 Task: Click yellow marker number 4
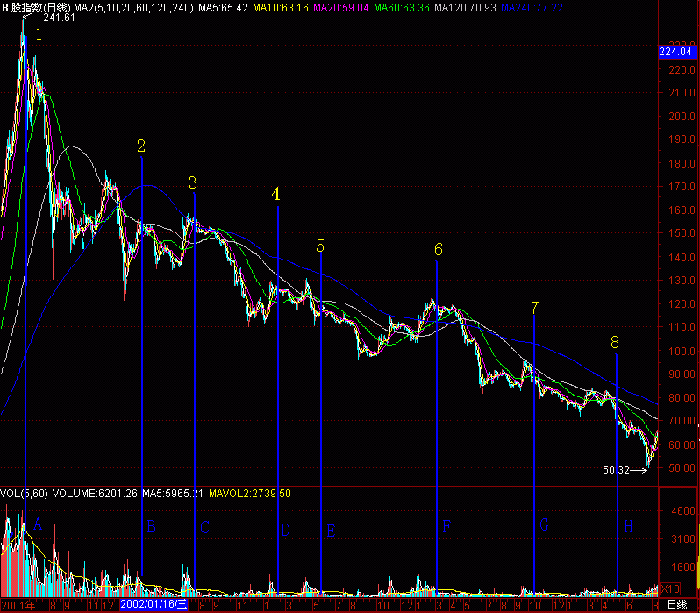[x=276, y=194]
